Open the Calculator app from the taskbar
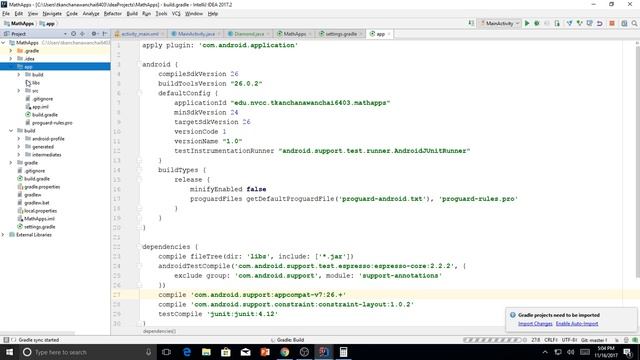This screenshot has height=360, width=640. [343, 352]
